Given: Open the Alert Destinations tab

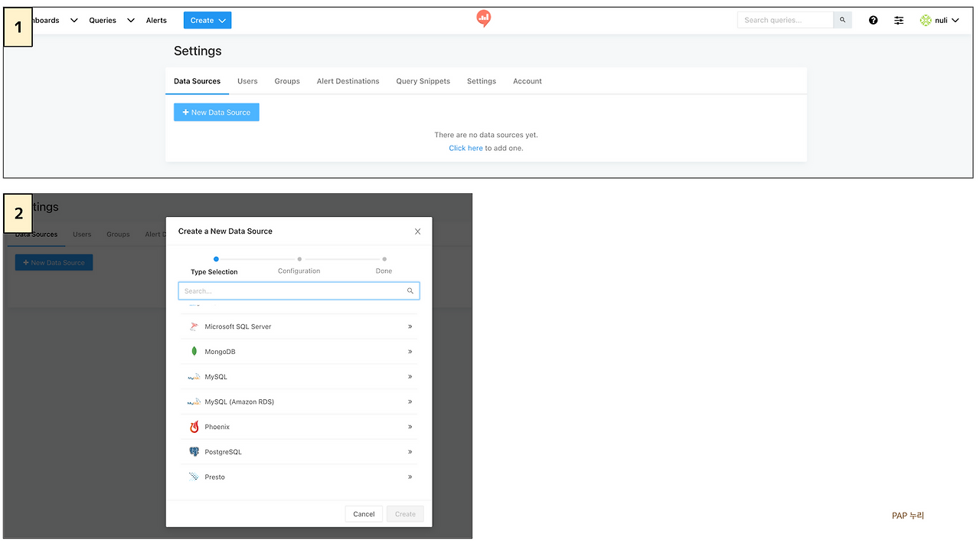Looking at the screenshot, I should (348, 81).
